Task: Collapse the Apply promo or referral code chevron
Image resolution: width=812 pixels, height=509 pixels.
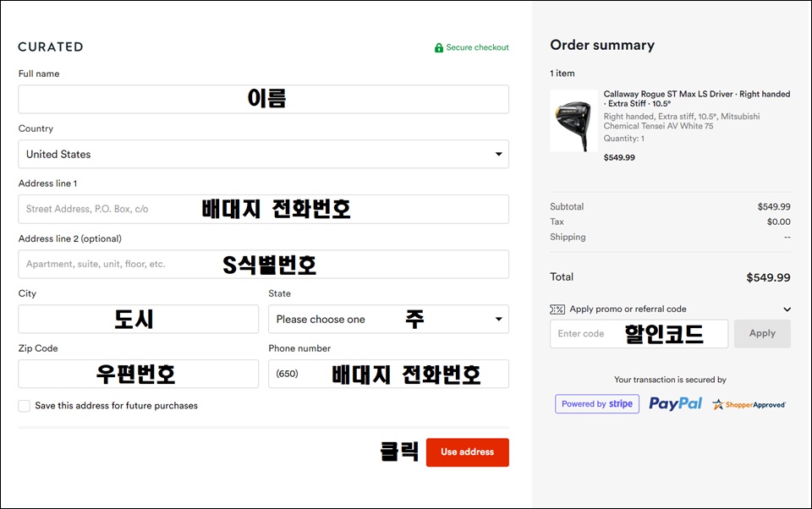Action: 787,309
